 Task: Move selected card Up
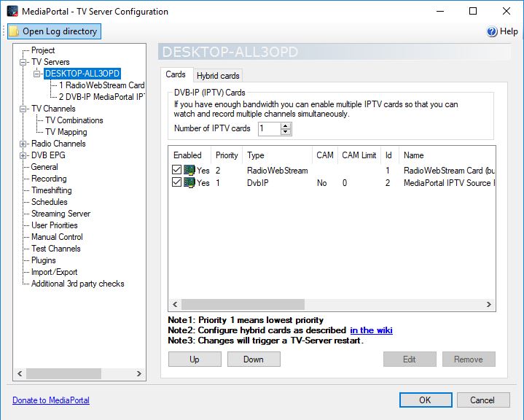point(195,359)
